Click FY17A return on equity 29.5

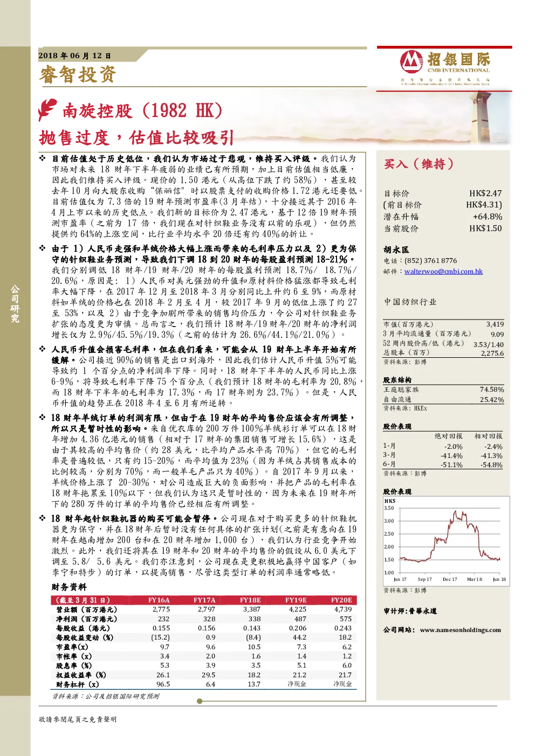[x=209, y=675]
